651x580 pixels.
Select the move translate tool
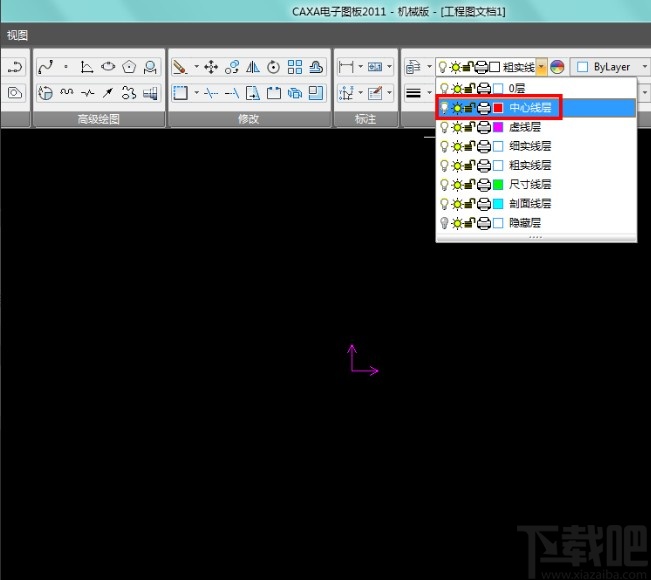[x=211, y=67]
